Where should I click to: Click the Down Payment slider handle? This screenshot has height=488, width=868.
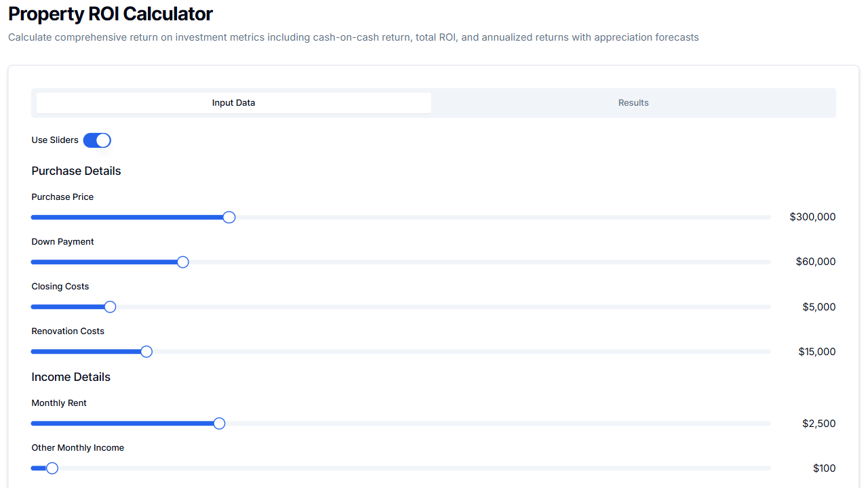coord(182,262)
